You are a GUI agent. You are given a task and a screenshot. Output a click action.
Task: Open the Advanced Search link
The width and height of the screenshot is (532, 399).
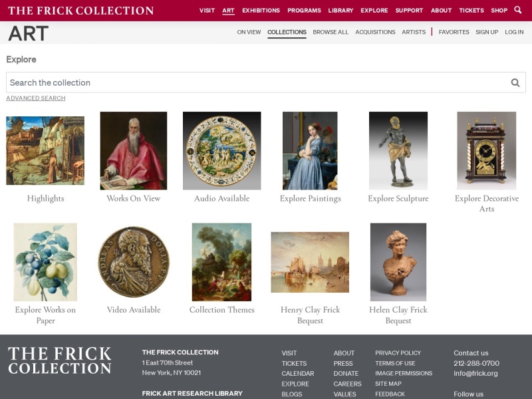(x=36, y=98)
